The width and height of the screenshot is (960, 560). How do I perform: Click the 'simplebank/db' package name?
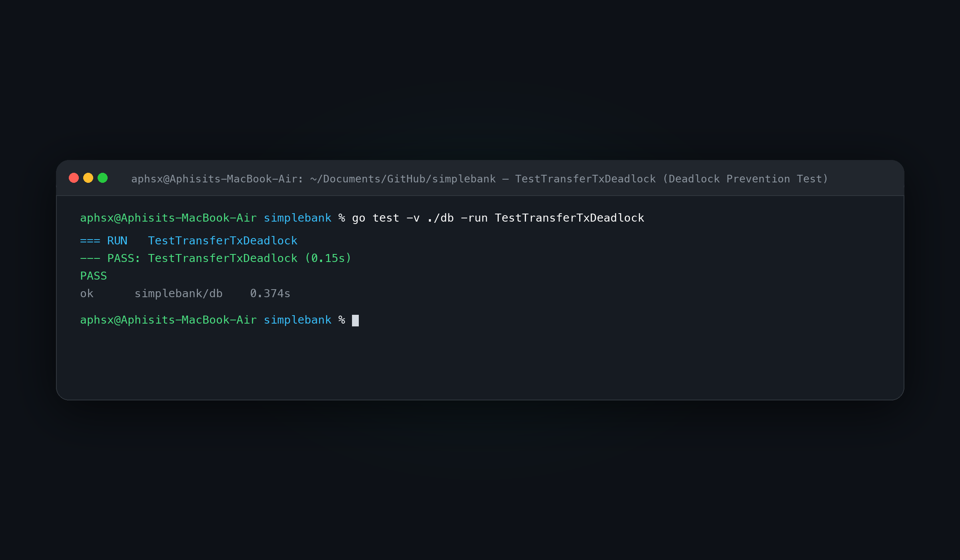(178, 294)
